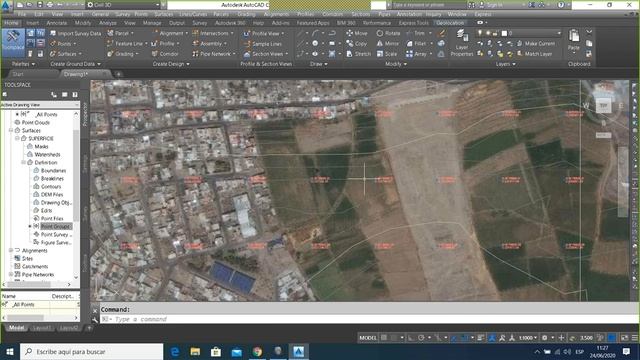Click Sign In link in title bar

pos(494,5)
